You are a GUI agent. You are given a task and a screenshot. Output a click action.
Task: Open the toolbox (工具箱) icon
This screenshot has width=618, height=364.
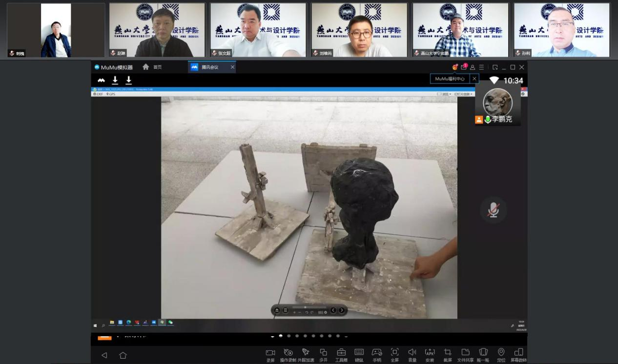coord(341,353)
